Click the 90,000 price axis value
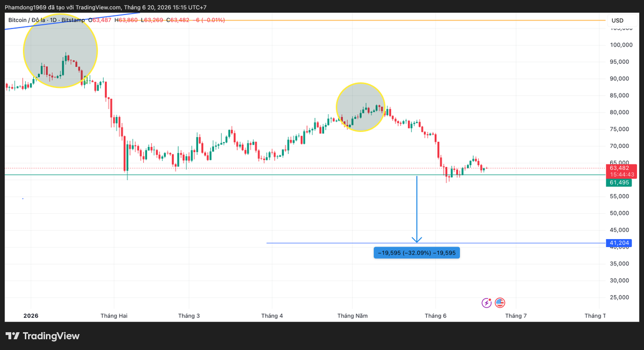Screen dimensions: 644x350 click(619, 79)
